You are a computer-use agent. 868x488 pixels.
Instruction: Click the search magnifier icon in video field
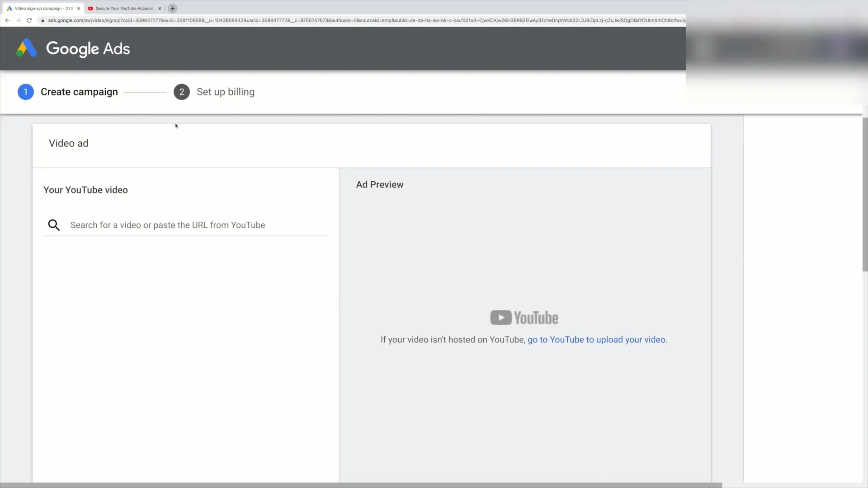coord(54,225)
